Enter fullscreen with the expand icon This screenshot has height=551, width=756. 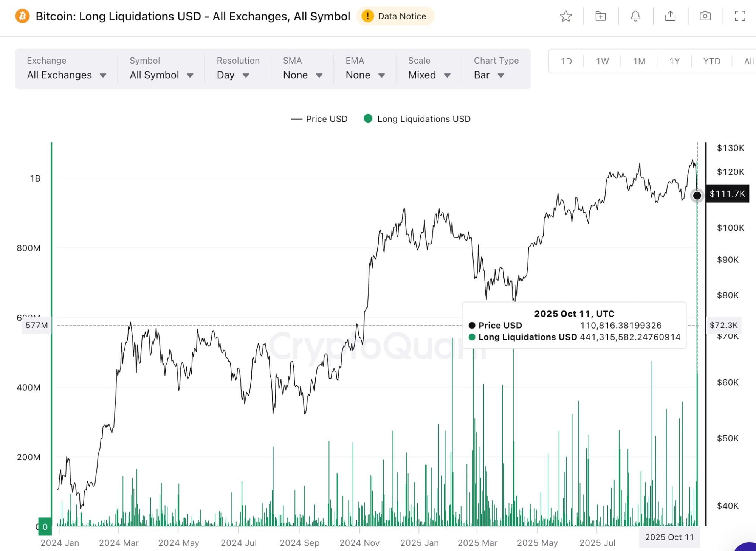(x=740, y=16)
